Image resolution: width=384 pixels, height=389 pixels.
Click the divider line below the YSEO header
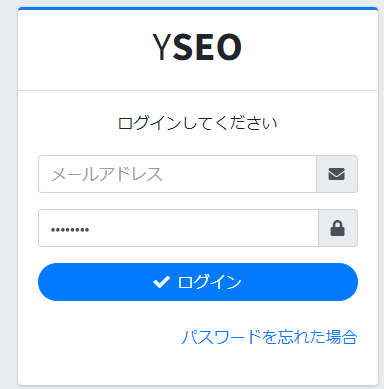[198, 90]
